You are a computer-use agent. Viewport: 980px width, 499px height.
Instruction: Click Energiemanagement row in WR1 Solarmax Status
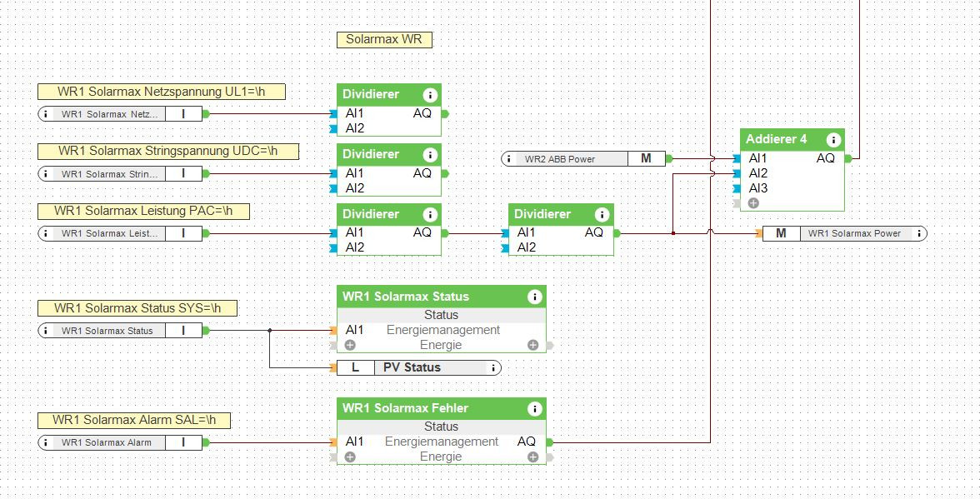442,330
